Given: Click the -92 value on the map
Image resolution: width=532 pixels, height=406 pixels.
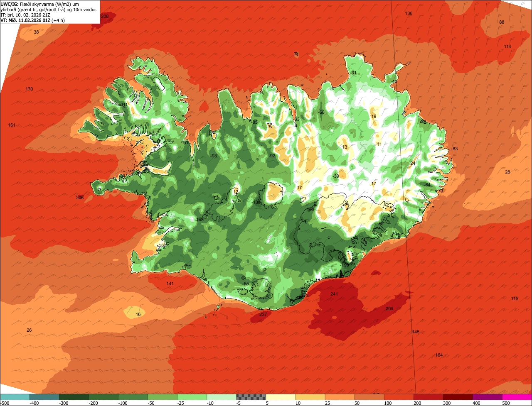Looking at the screenshot, I should click(x=271, y=156).
